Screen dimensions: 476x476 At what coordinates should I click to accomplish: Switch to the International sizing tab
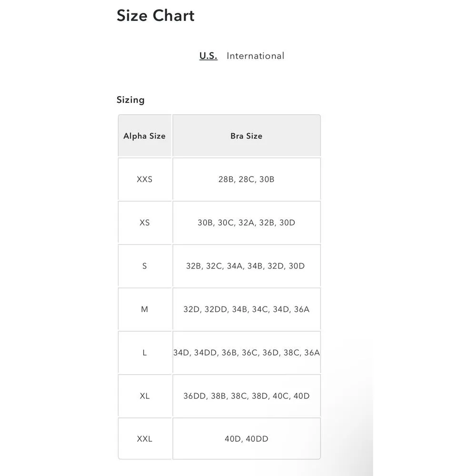255,56
